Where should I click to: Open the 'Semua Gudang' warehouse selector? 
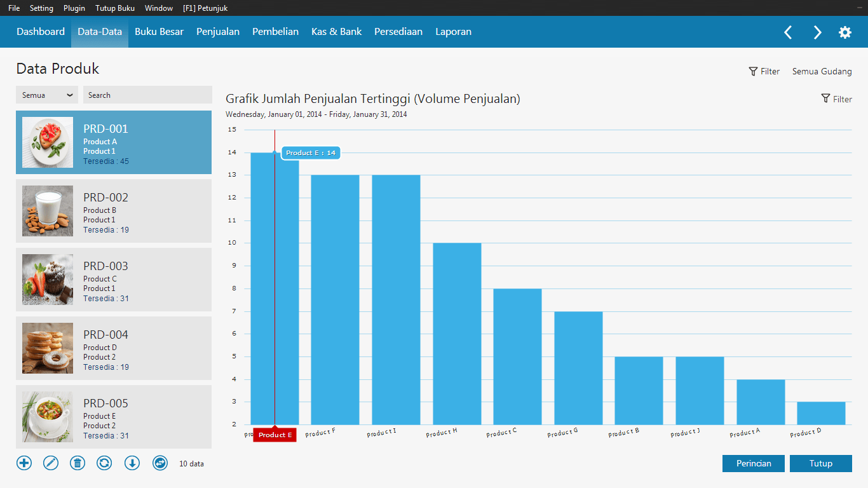(x=822, y=71)
